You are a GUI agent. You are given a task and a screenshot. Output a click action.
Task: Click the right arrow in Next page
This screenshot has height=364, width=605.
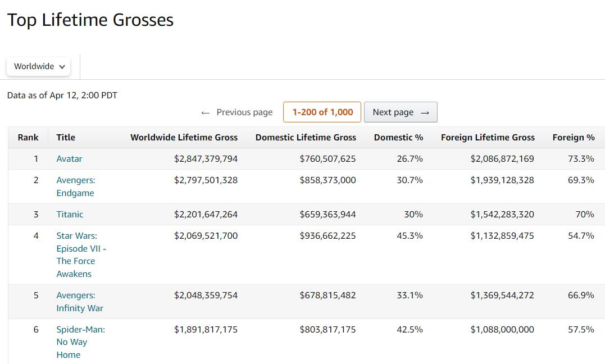coord(425,113)
